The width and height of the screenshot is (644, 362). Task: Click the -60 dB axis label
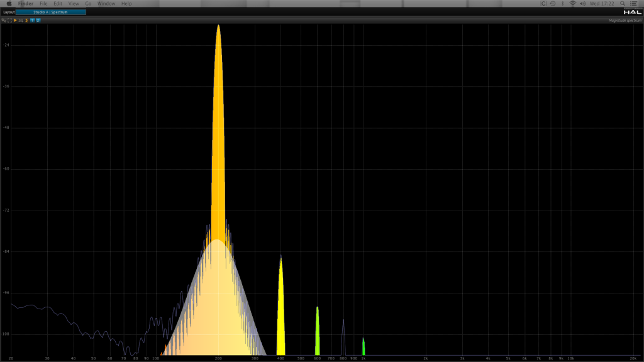pos(6,168)
